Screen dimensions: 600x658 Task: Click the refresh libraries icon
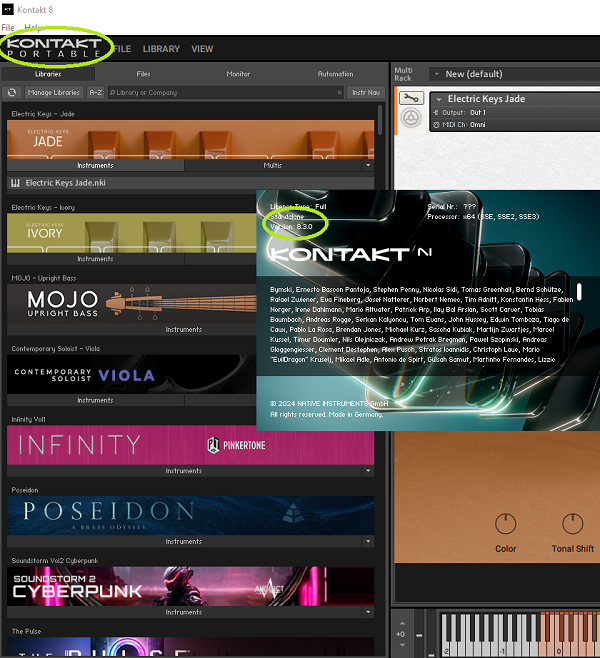pyautogui.click(x=12, y=92)
